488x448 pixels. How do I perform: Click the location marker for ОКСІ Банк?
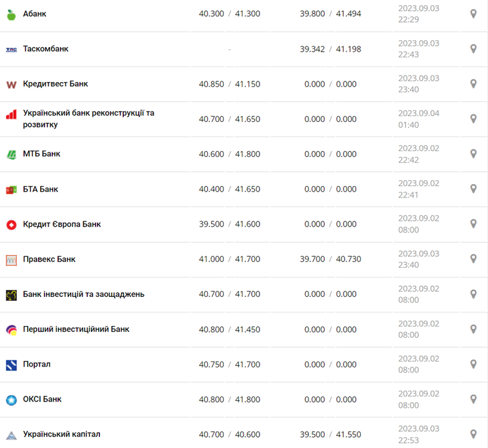point(473,399)
